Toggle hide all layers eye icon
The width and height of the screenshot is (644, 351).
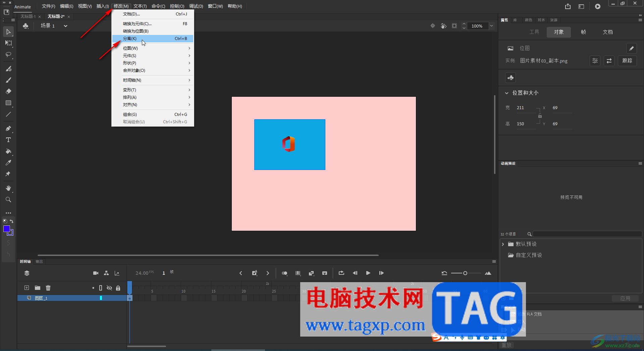[x=109, y=288]
